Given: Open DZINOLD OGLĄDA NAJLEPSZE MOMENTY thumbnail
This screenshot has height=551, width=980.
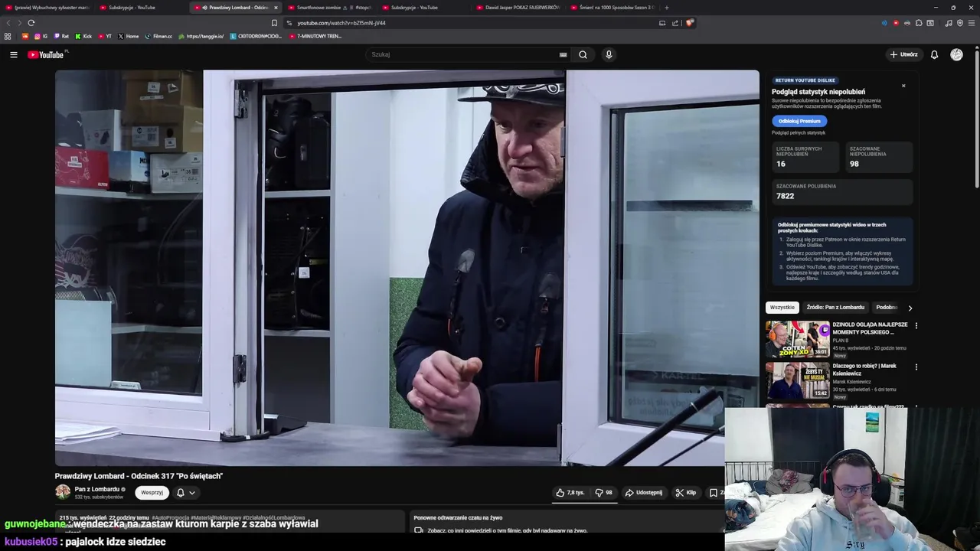Looking at the screenshot, I should [x=797, y=339].
